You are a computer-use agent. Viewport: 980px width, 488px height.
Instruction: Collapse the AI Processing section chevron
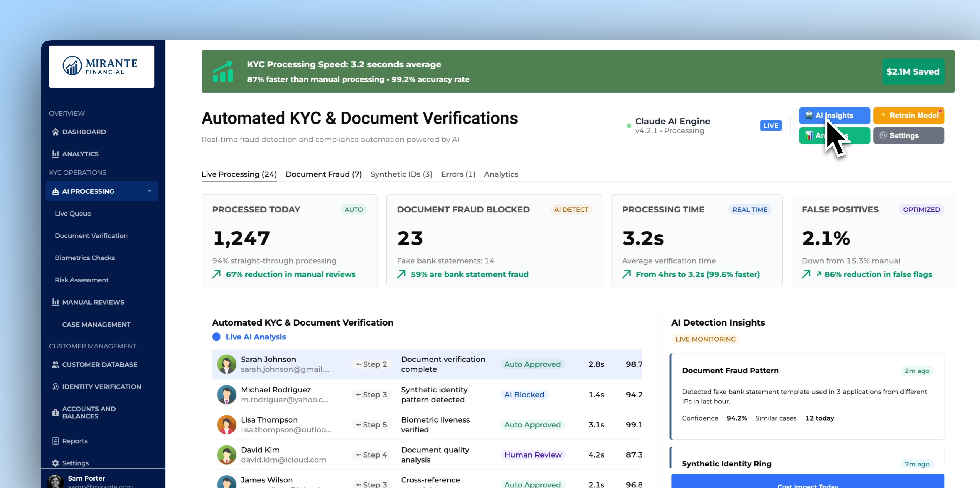(149, 191)
